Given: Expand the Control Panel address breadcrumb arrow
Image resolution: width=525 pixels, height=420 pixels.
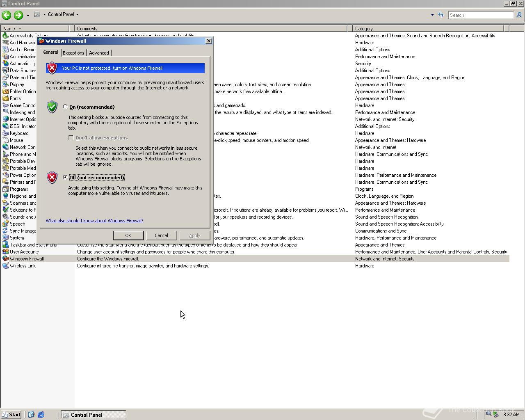Looking at the screenshot, I should (x=77, y=14).
